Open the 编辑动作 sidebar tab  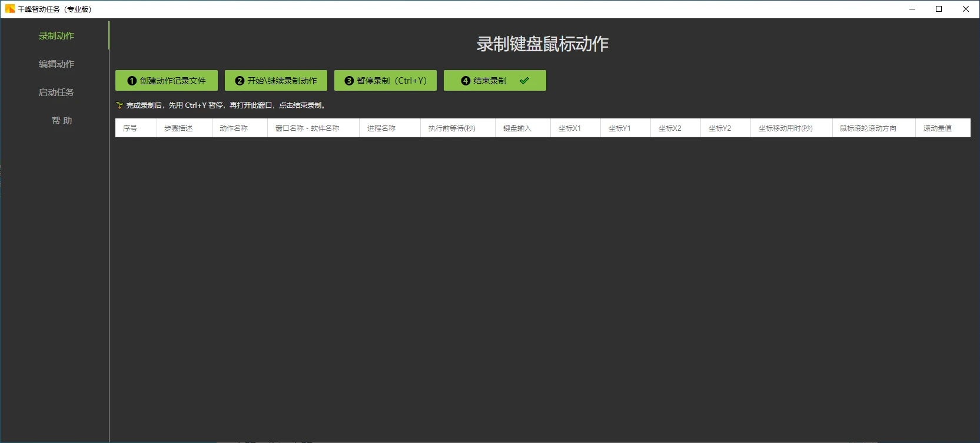(57, 64)
